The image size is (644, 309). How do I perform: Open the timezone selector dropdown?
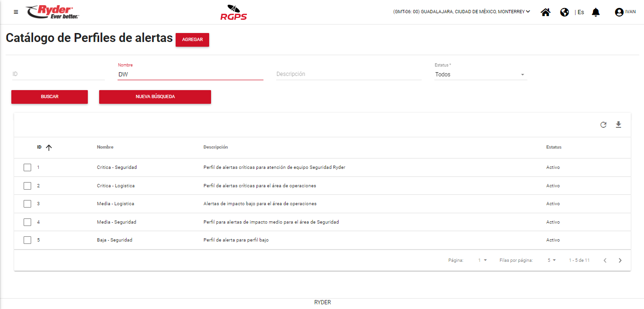pyautogui.click(x=461, y=12)
